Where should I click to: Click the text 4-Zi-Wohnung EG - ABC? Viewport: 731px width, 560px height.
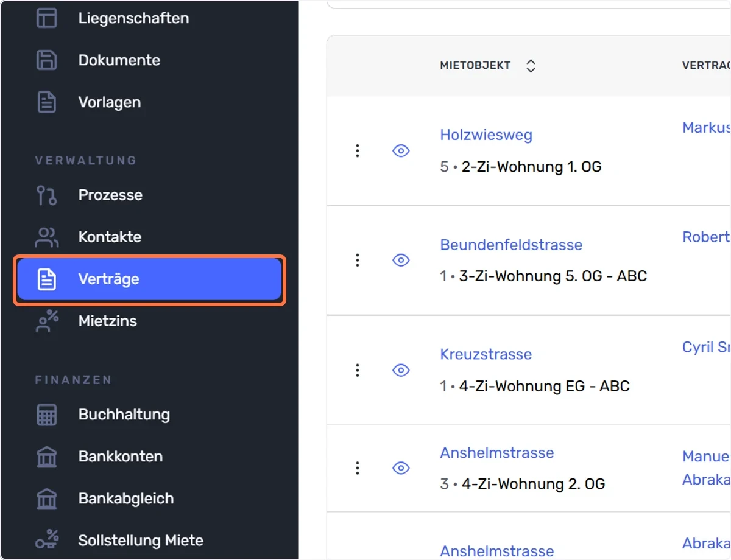click(x=544, y=386)
